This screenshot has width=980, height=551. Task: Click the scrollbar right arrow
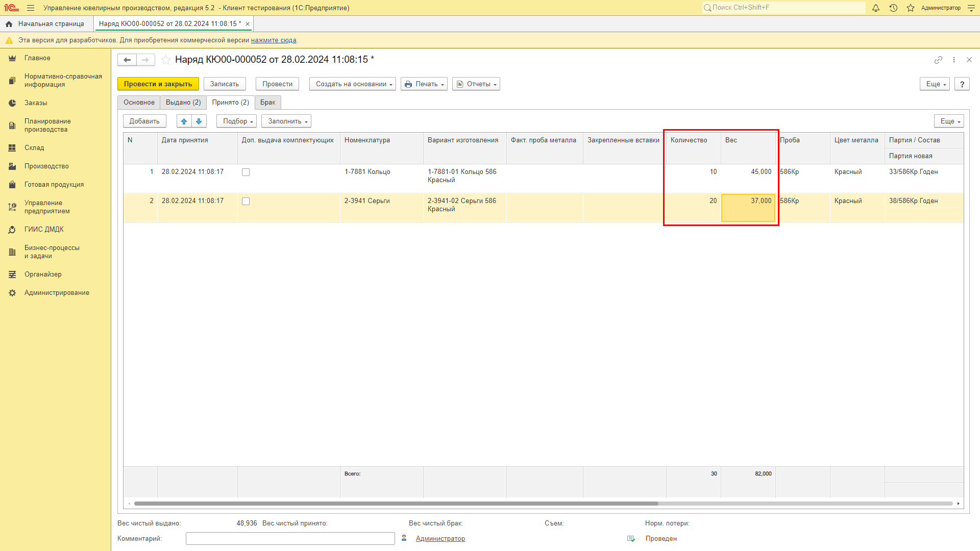point(959,504)
